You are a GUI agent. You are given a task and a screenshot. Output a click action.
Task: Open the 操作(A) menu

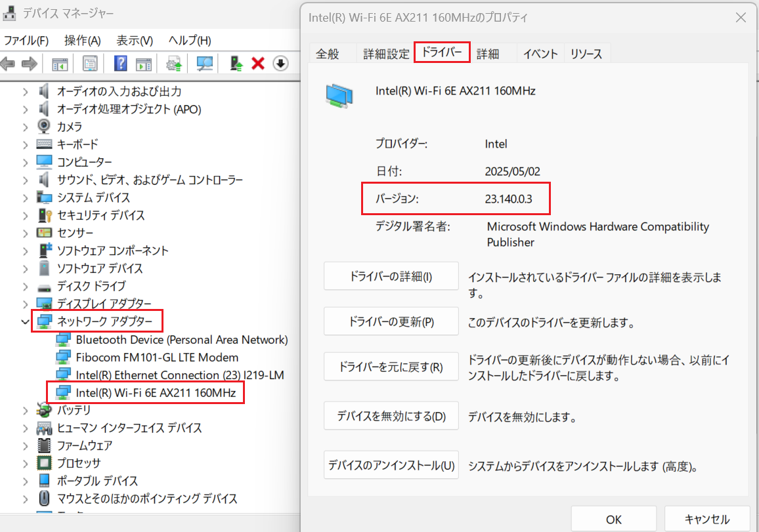pyautogui.click(x=82, y=40)
